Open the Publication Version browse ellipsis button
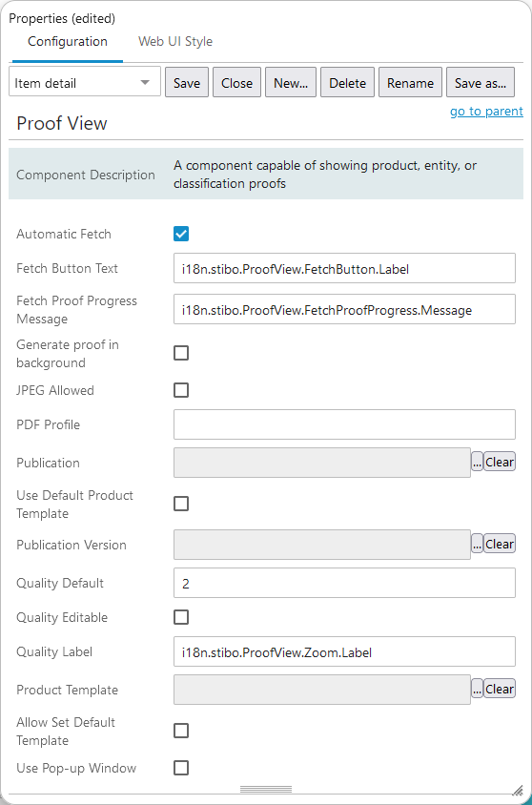Screen dimensions: 532x805 (477, 545)
